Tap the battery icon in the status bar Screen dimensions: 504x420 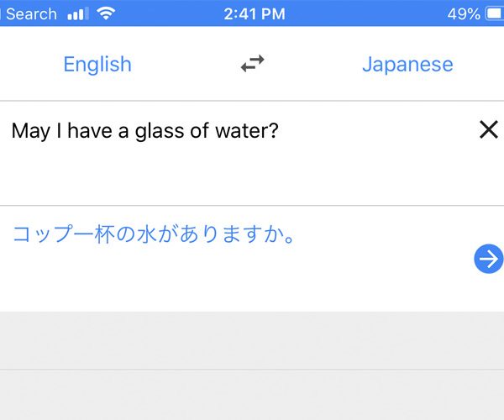(x=495, y=13)
